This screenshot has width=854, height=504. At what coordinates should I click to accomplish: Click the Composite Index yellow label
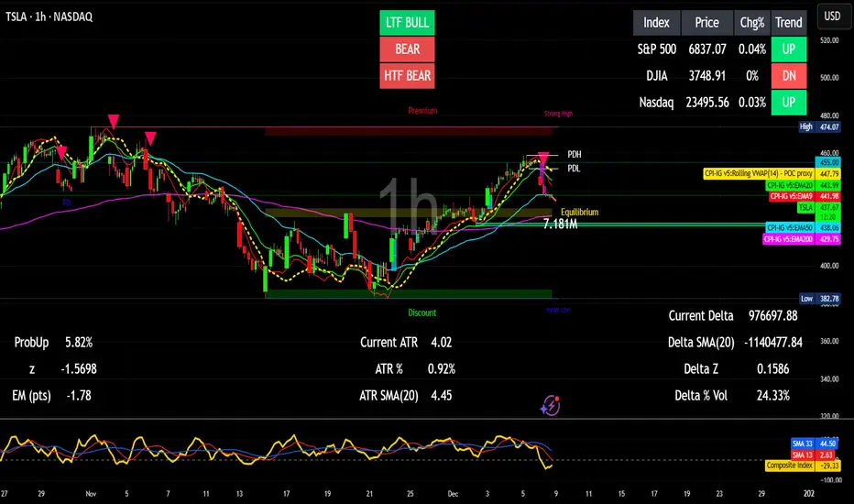click(803, 466)
